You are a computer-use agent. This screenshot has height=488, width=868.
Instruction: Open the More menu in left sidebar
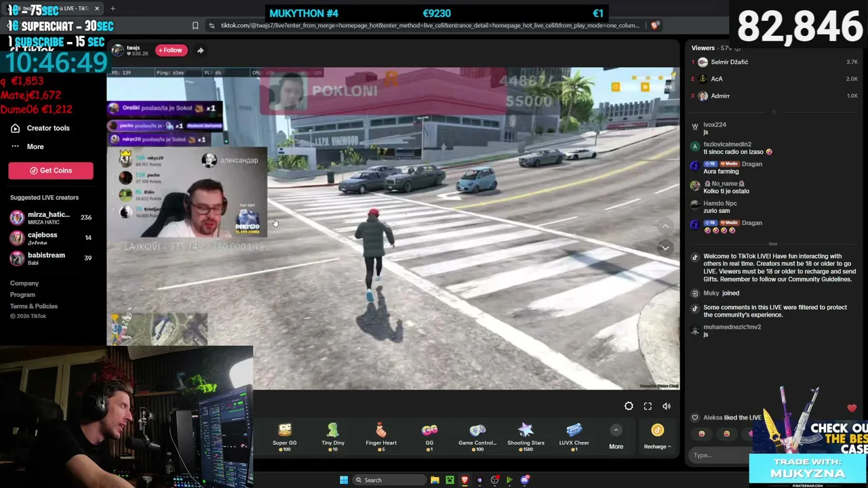coord(35,146)
